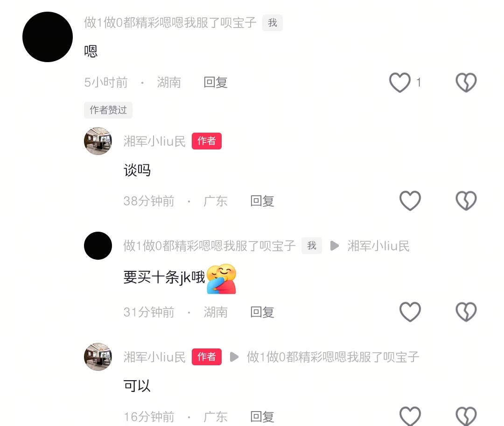Reply to the comment posted 5小时前
Viewport: 504px width, 426px height.
(x=215, y=82)
